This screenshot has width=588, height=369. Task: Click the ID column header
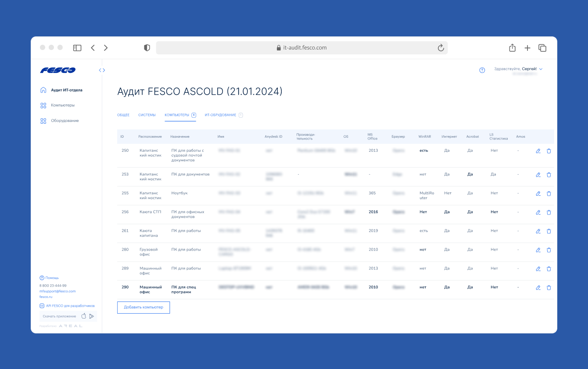tap(122, 136)
